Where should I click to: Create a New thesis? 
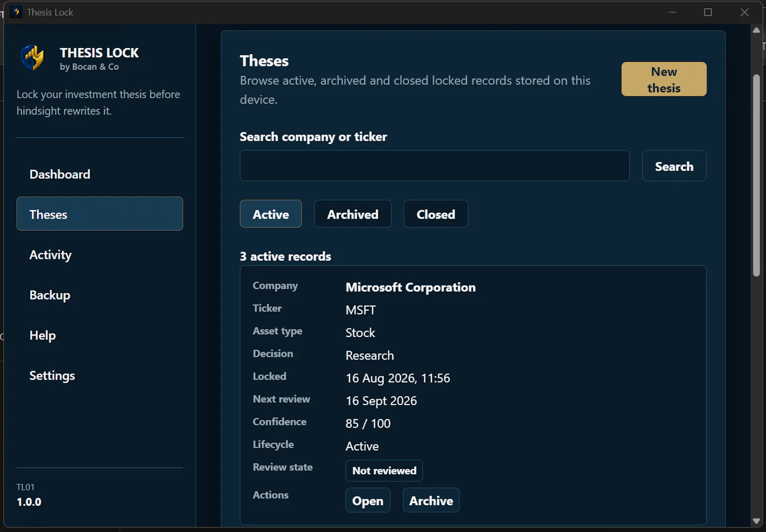click(664, 79)
